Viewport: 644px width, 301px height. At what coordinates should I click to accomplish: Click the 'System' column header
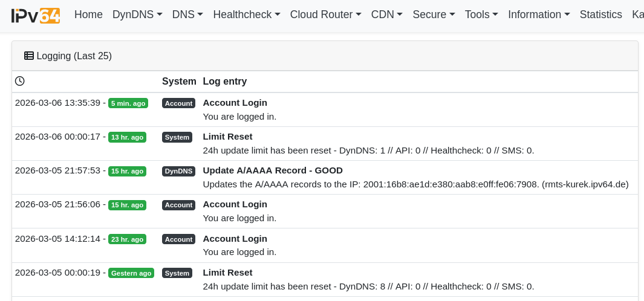click(x=179, y=81)
